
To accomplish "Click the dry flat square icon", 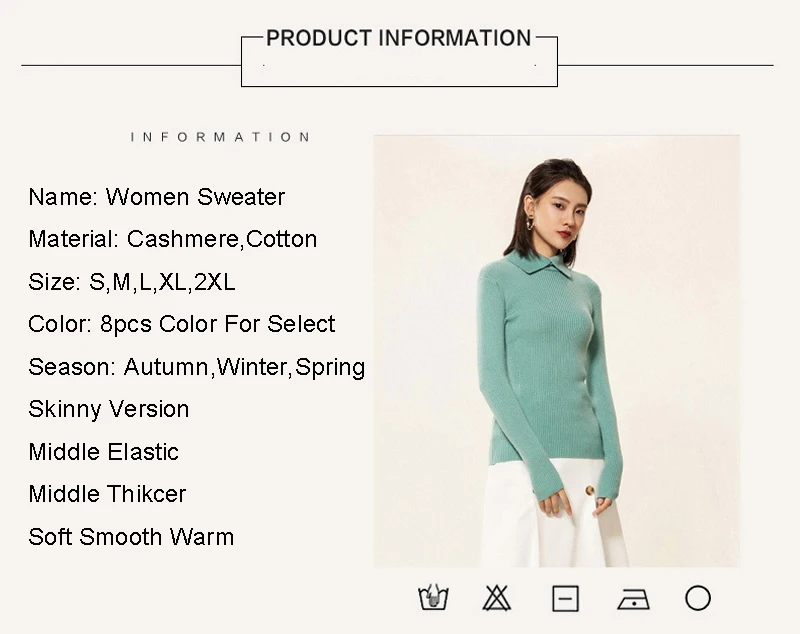I will (565, 598).
